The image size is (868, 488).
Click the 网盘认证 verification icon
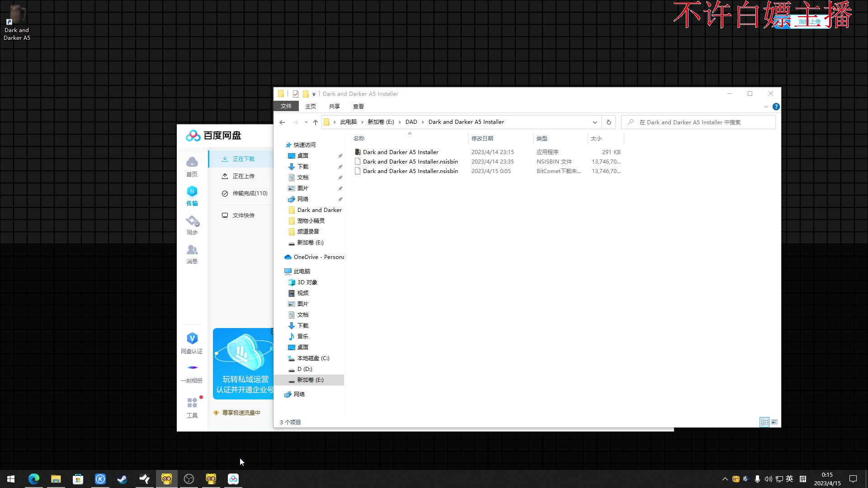point(192,343)
